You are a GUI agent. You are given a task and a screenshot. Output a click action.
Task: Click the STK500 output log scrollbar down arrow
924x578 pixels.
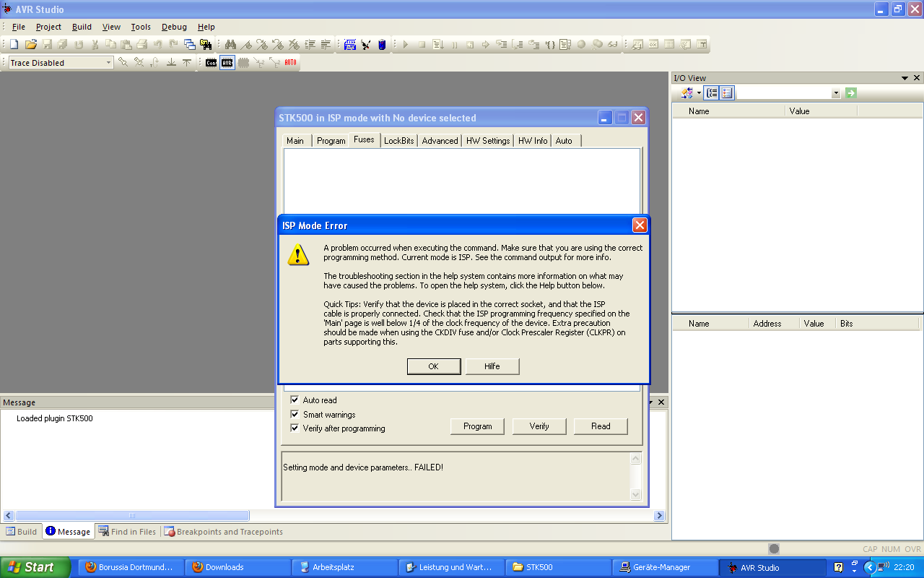pos(636,495)
